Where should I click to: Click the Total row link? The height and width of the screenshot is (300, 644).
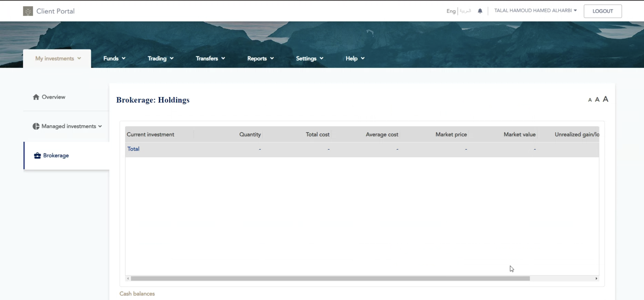[x=133, y=149]
